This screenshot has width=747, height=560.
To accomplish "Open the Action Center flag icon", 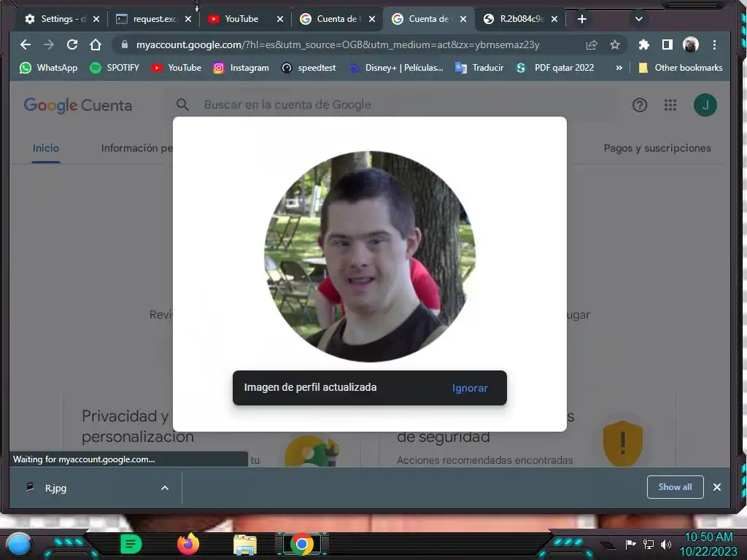I will pos(630,544).
